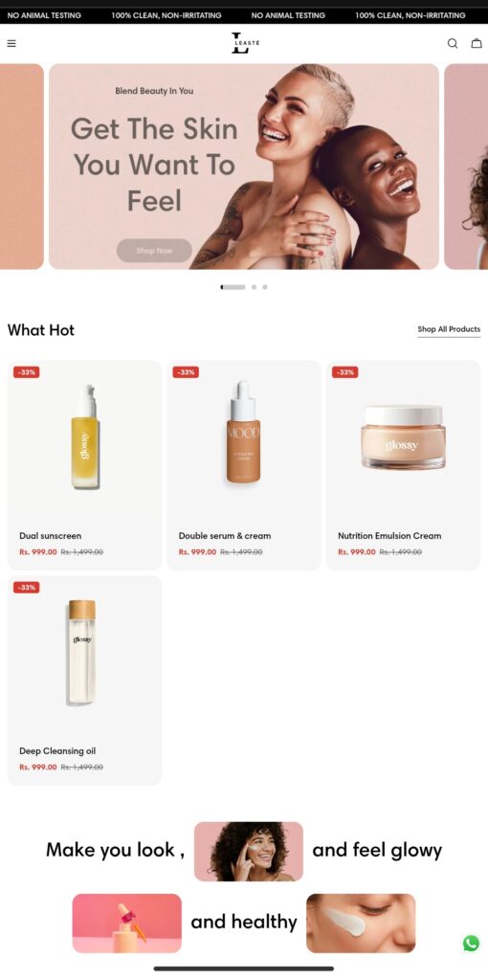Open the Deep Cleansing oil bottle image
This screenshot has width=488, height=980.
pos(82,652)
